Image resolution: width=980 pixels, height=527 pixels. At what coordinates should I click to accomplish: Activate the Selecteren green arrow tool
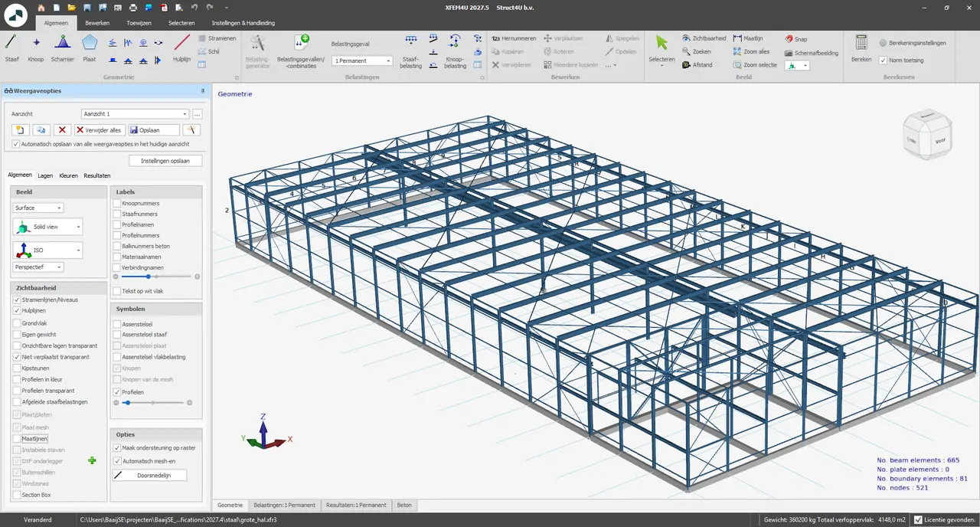661,47
